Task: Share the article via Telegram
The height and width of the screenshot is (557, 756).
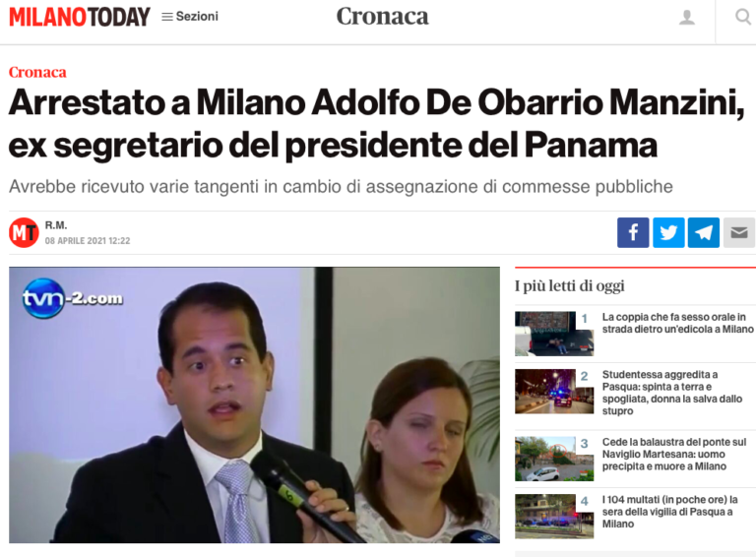Action: tap(704, 232)
